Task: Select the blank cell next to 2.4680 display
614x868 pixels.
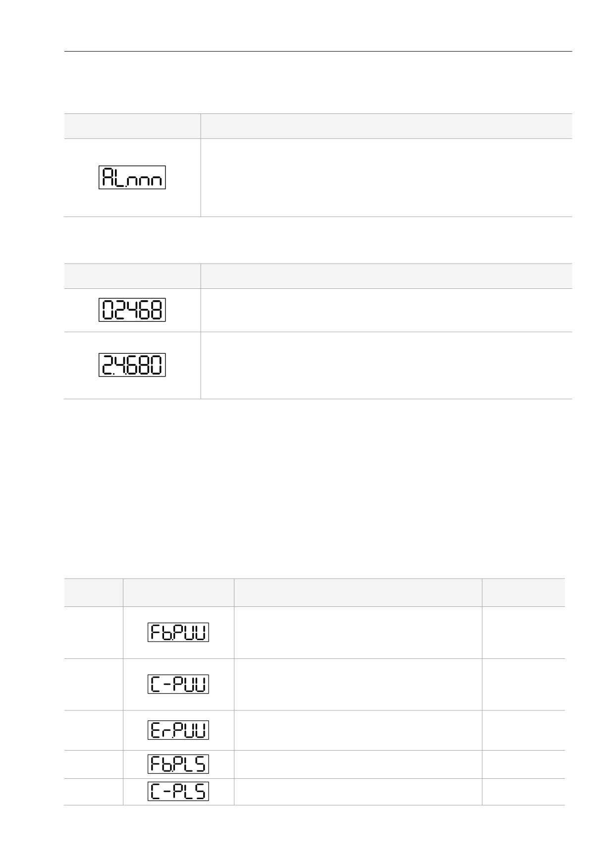Action: click(386, 366)
